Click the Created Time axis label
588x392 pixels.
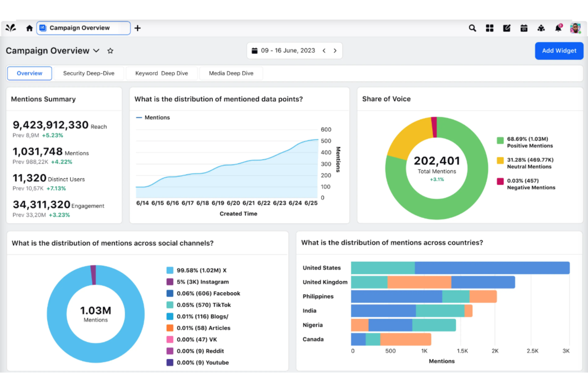coord(238,214)
